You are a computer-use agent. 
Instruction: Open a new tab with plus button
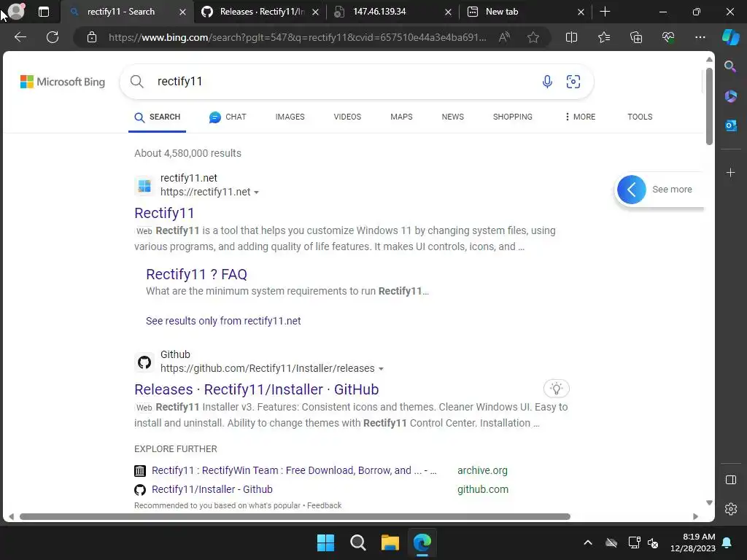coord(605,12)
